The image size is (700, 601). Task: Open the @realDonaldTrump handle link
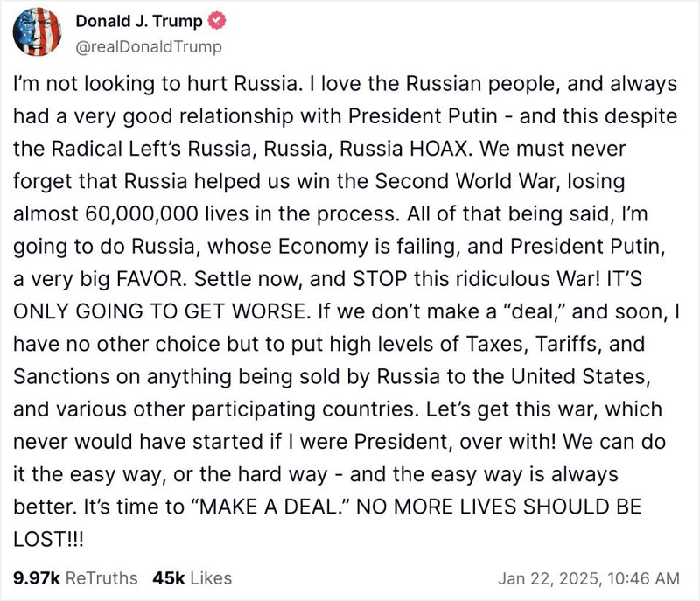(149, 46)
